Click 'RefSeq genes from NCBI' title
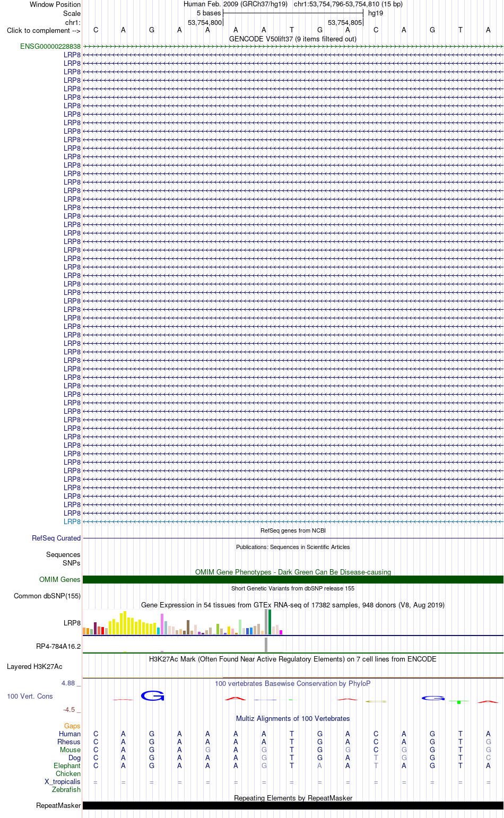The image size is (504, 818). click(293, 530)
